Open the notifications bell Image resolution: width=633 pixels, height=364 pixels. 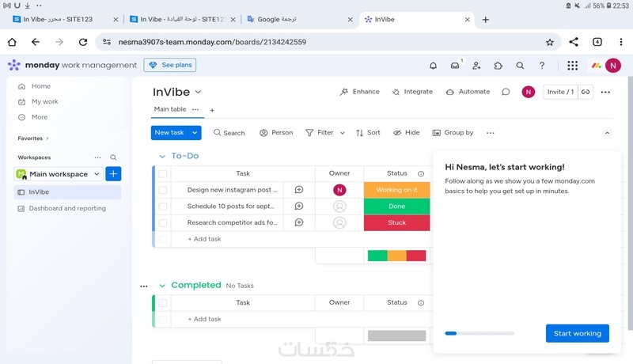(x=433, y=66)
